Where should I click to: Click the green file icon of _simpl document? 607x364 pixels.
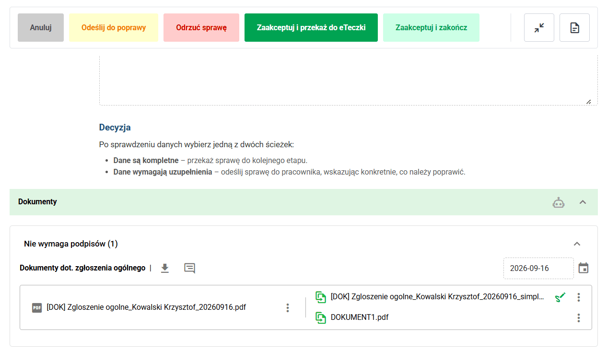coord(321,297)
